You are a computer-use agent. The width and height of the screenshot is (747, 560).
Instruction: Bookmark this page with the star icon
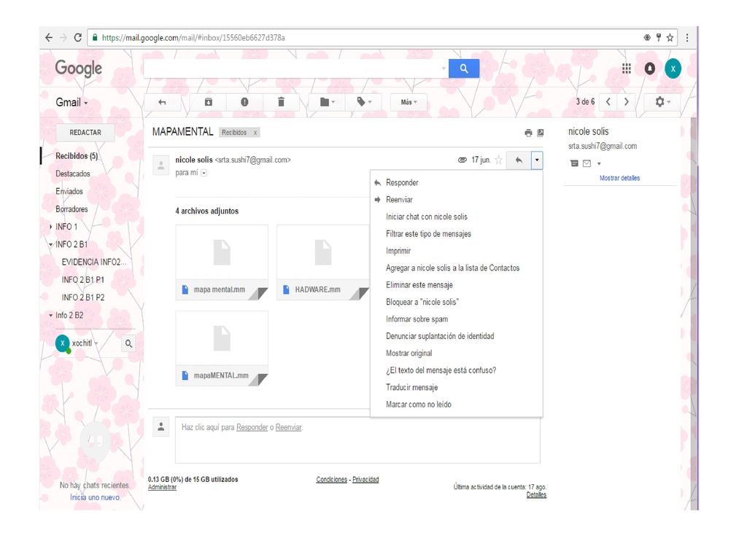(x=670, y=38)
